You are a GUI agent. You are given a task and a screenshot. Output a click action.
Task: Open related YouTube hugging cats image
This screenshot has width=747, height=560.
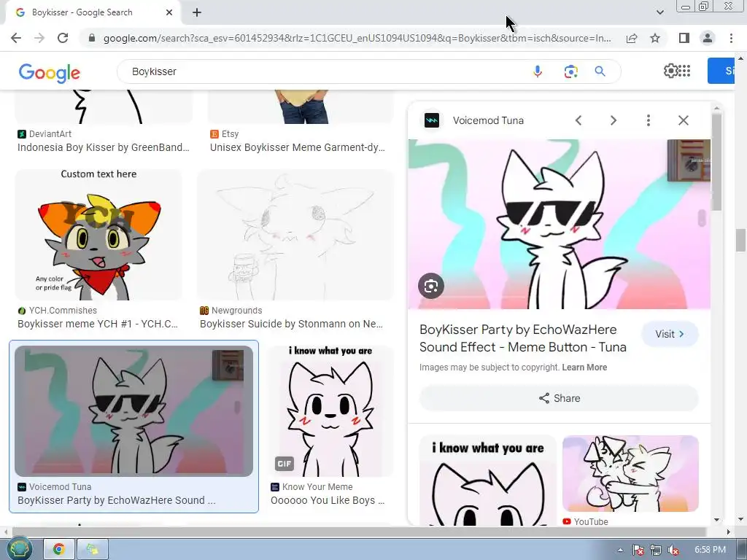tap(630, 473)
